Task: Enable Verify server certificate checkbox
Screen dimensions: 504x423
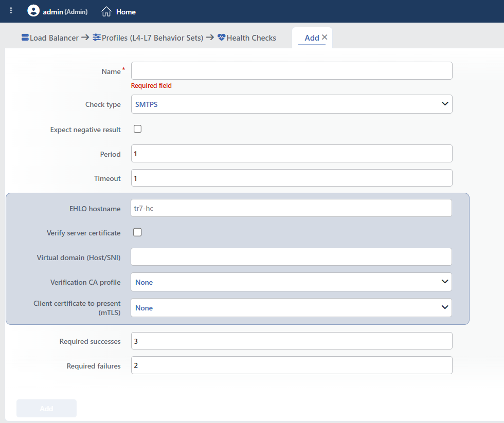Action: click(x=137, y=232)
